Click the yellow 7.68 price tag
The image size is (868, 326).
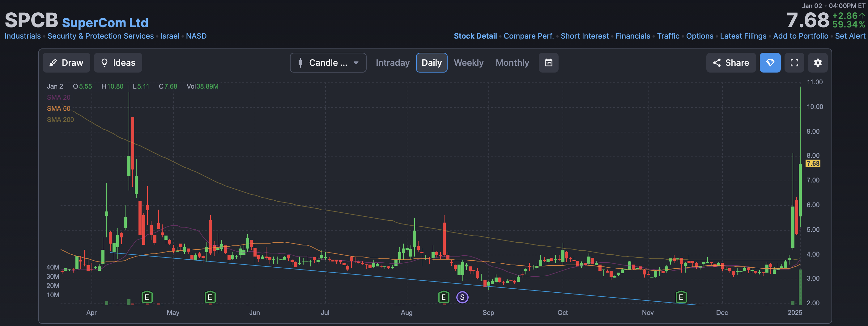coord(813,164)
